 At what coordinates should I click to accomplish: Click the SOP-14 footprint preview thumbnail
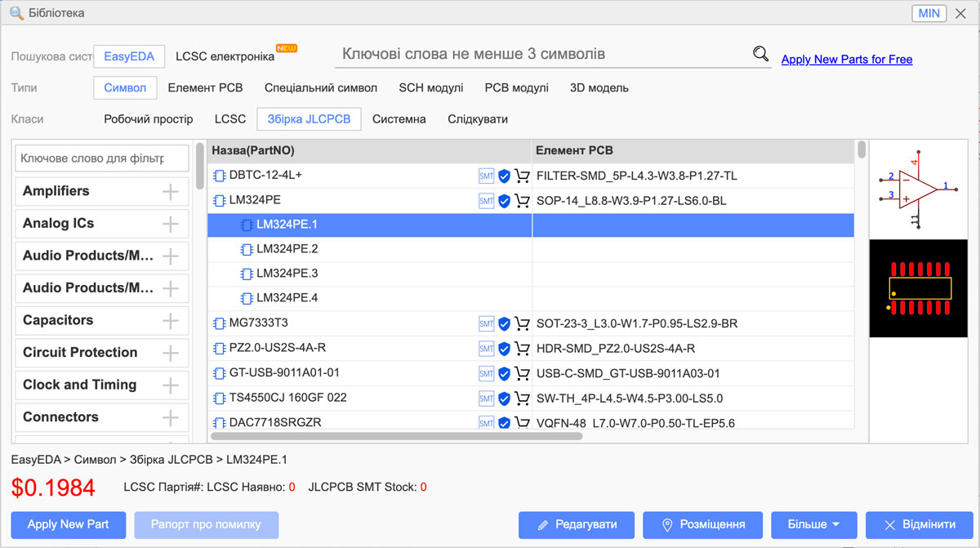pos(918,288)
